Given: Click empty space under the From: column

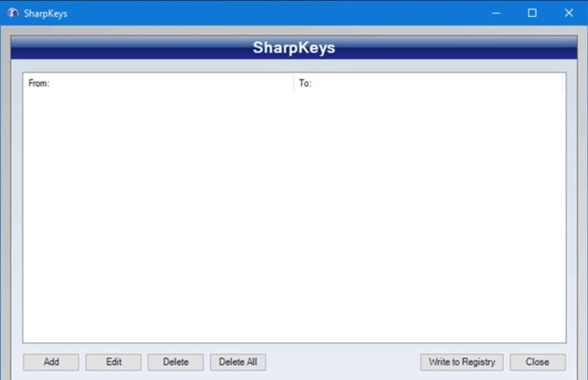Looking at the screenshot, I should (x=158, y=210).
